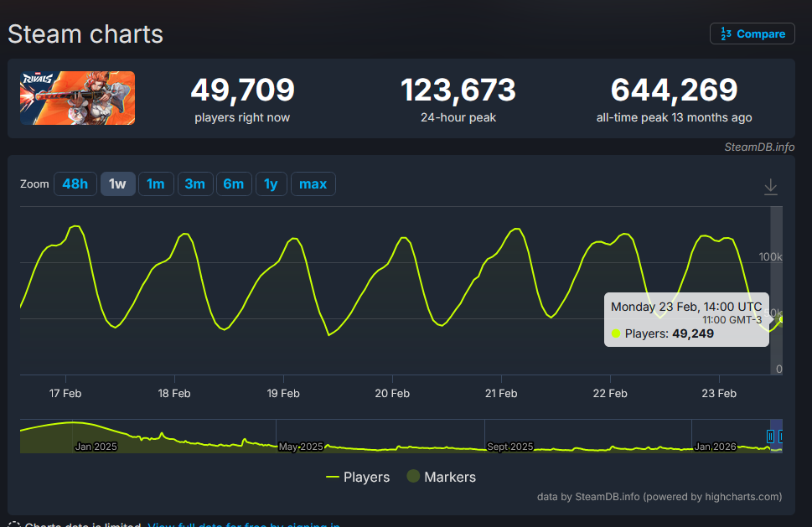Click the Sept 2025 navigator label
This screenshot has height=527, width=812.
(510, 447)
